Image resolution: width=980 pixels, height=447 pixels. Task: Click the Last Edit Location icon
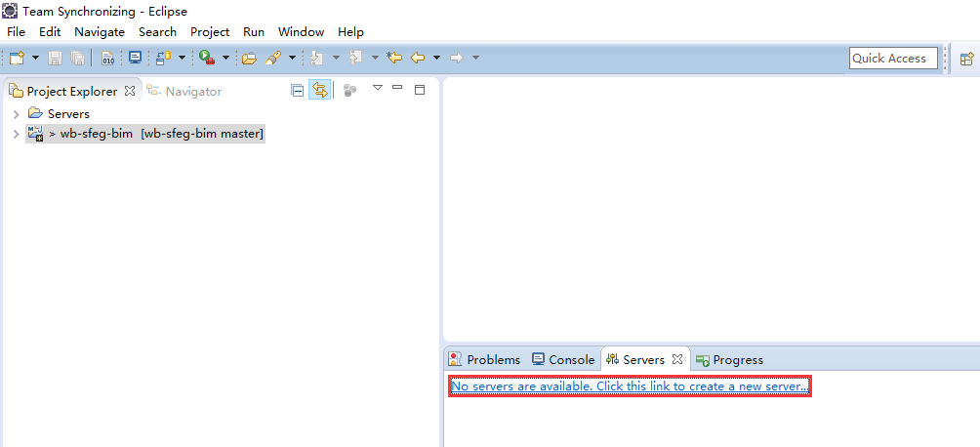tap(394, 59)
